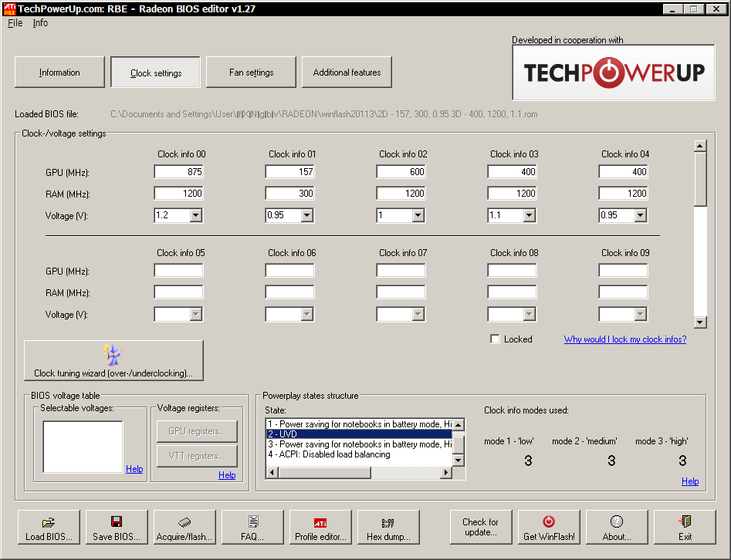Switch to Additional features tab
The height and width of the screenshot is (560, 731).
coord(347,73)
